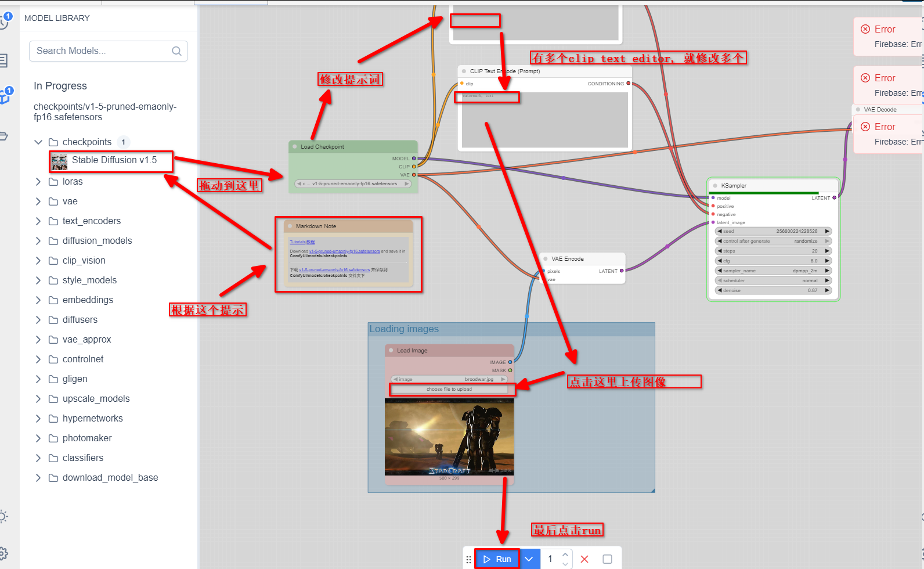
Task: Open the sampler_name selector in KSampler
Action: tap(773, 271)
